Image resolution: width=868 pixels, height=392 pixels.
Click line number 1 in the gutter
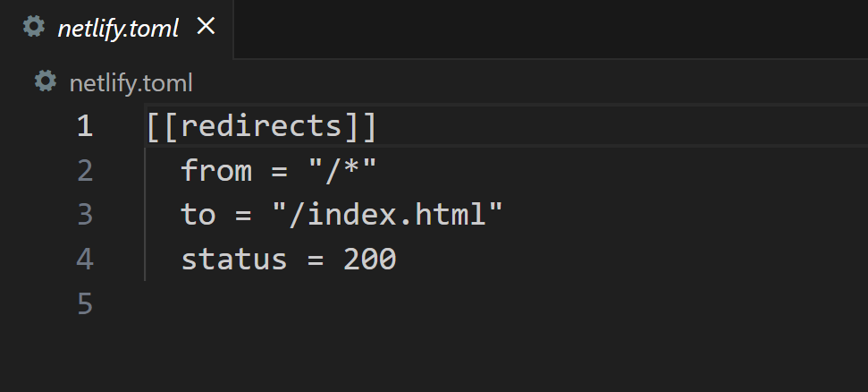click(85, 126)
